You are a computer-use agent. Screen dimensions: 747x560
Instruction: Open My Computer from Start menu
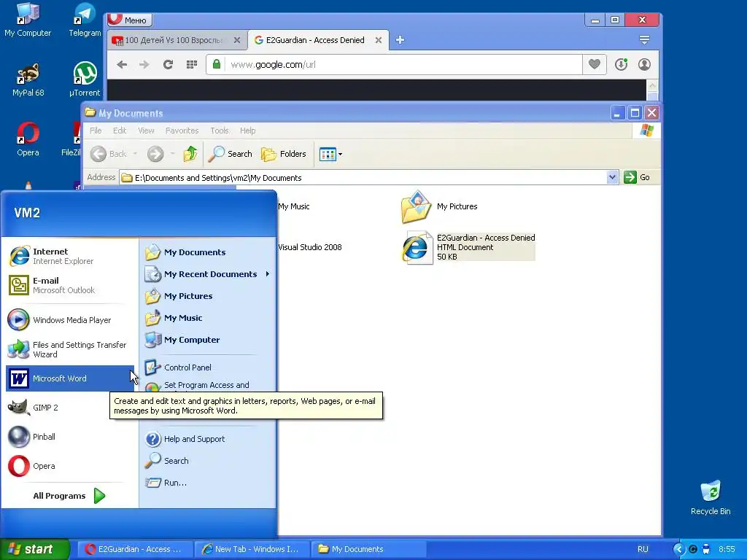[207, 340]
